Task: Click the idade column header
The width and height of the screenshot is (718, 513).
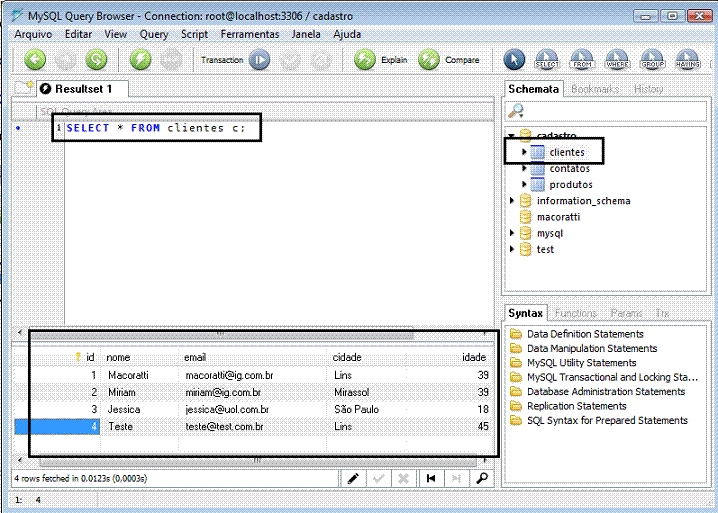Action: pyautogui.click(x=448, y=357)
